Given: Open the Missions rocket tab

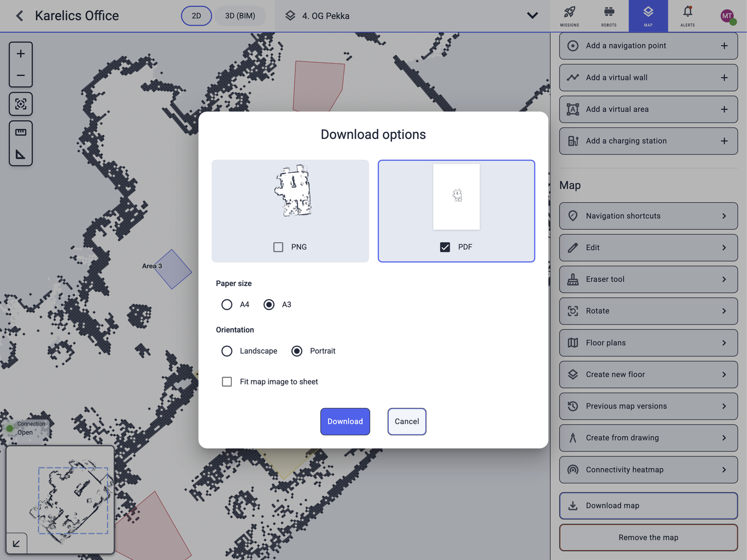Looking at the screenshot, I should [569, 16].
